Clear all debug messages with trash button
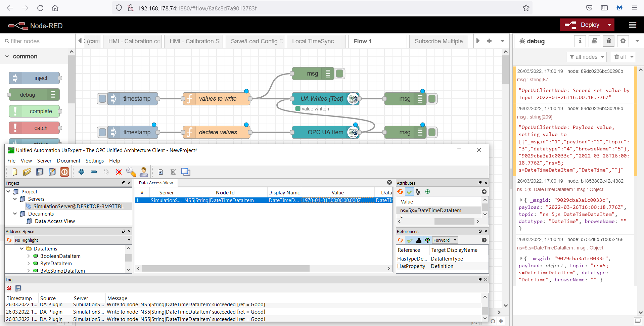 (x=623, y=57)
